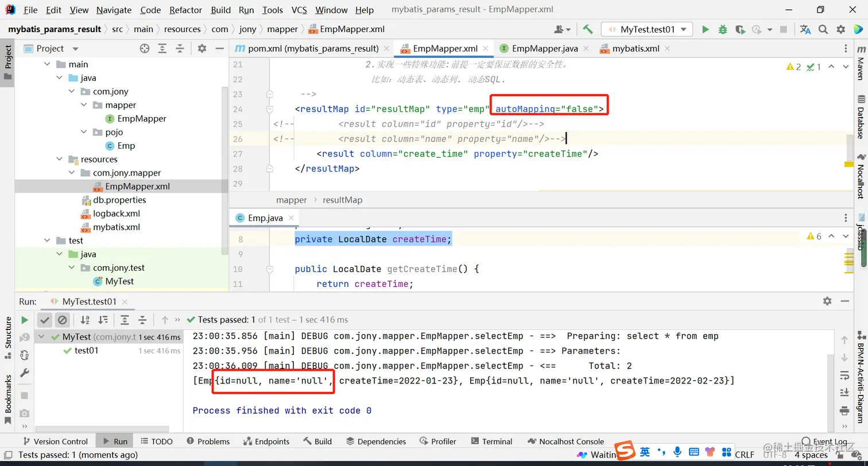Open the Terminal tool window
The image size is (868, 466).
491,441
